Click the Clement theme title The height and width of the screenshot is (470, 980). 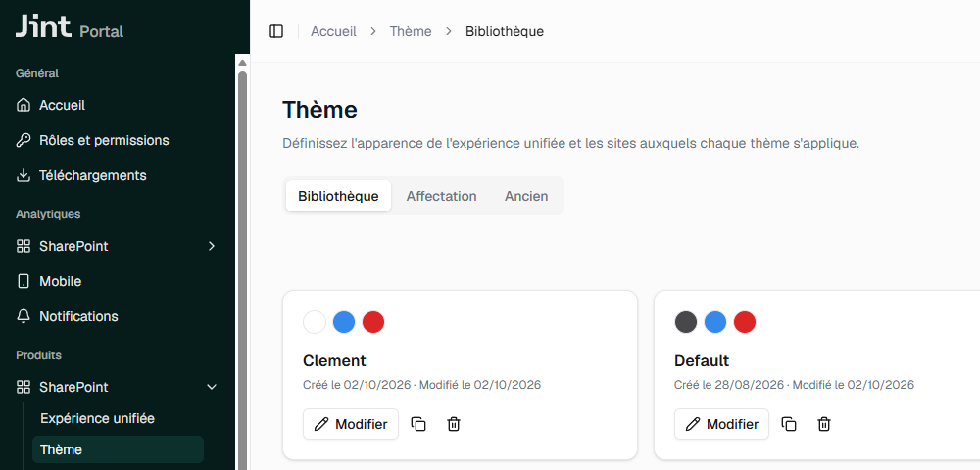pyautogui.click(x=334, y=360)
